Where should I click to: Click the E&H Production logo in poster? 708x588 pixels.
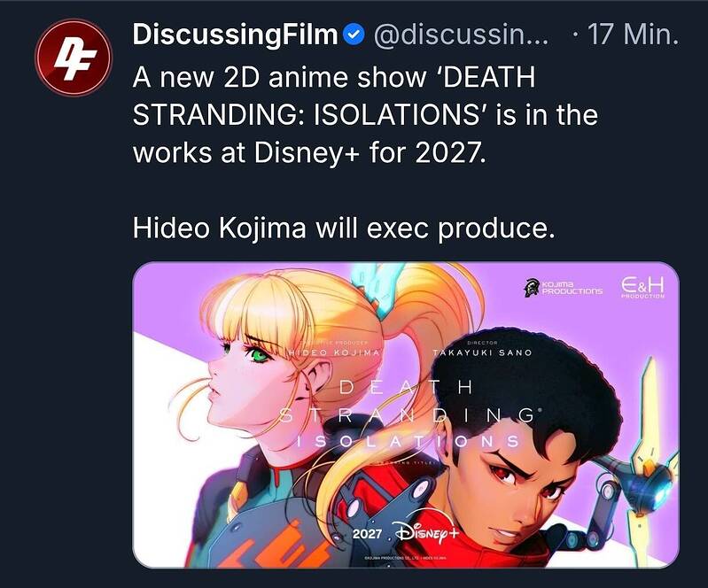[642, 287]
